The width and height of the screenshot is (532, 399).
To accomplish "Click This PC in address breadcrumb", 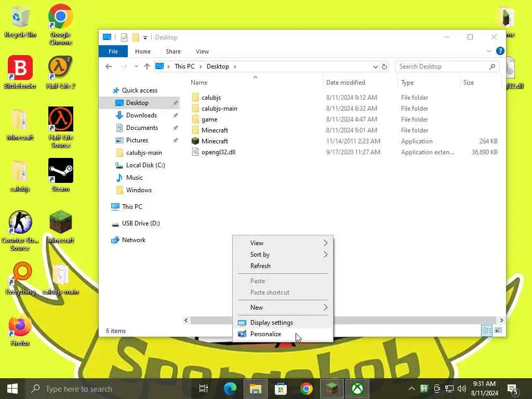I will pyautogui.click(x=184, y=66).
